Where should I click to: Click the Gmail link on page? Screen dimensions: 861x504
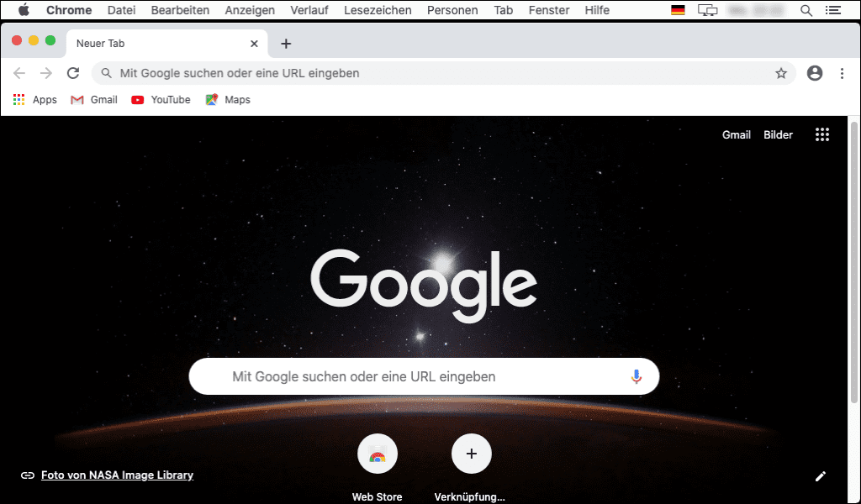coord(736,135)
